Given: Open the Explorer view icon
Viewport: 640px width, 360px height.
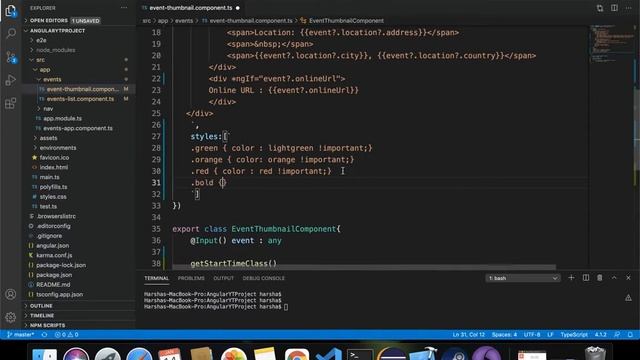Looking at the screenshot, I should coord(11,11).
